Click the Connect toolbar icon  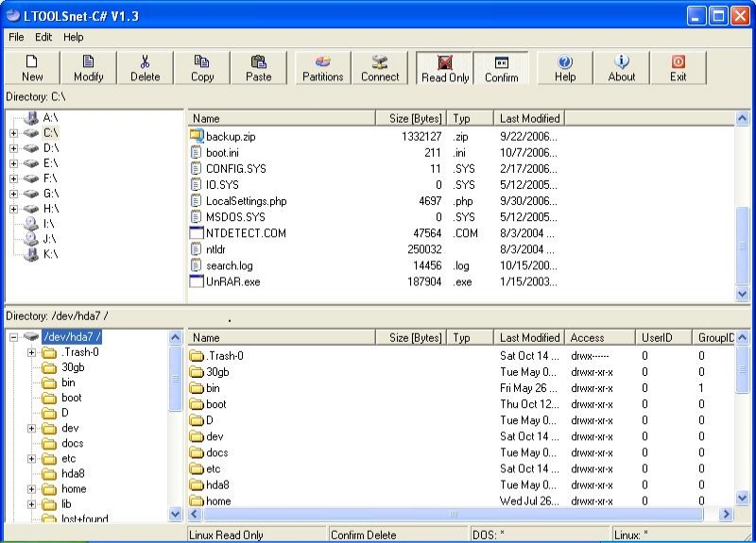coord(380,62)
